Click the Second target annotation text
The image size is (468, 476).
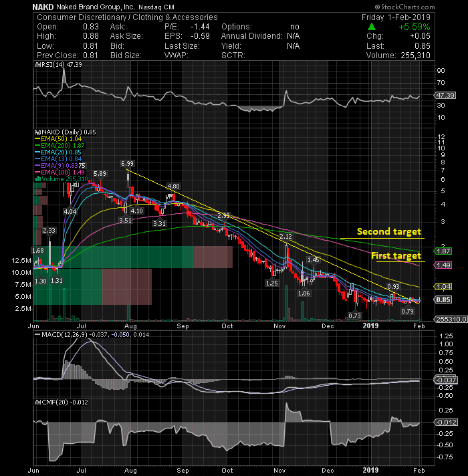click(389, 232)
